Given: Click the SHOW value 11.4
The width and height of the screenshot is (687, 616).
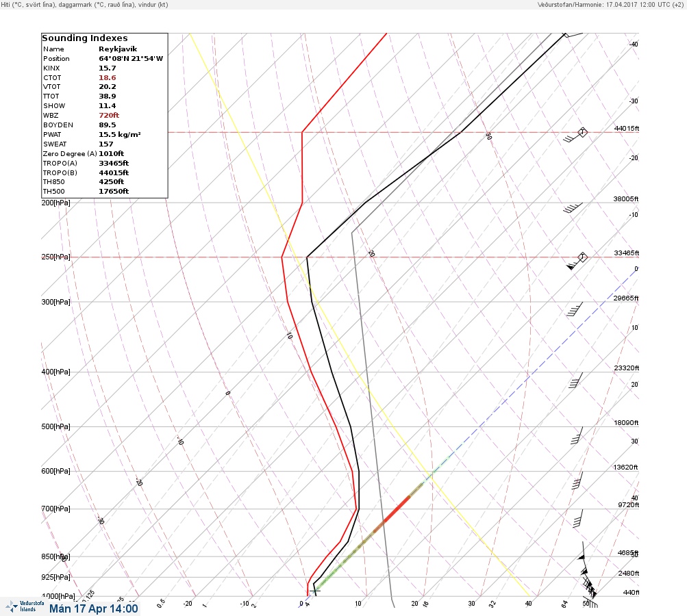Looking at the screenshot, I should 108,106.
